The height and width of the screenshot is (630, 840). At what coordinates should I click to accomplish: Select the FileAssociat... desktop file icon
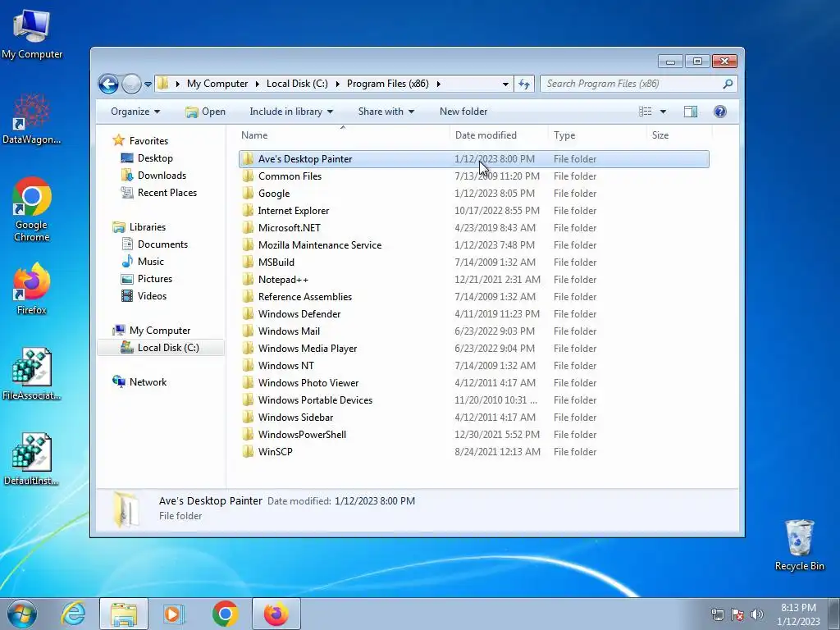[x=32, y=374]
